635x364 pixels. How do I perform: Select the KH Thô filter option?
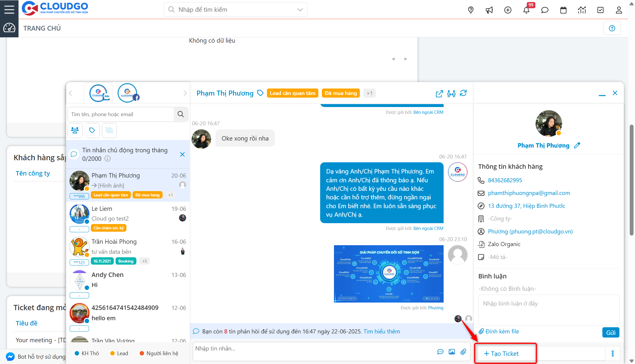click(x=87, y=353)
